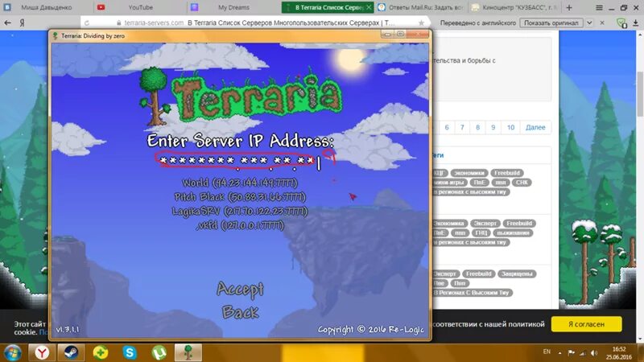This screenshot has height=362, width=644.
Task: Click the browser page vertical scrollbar
Action: 640,93
